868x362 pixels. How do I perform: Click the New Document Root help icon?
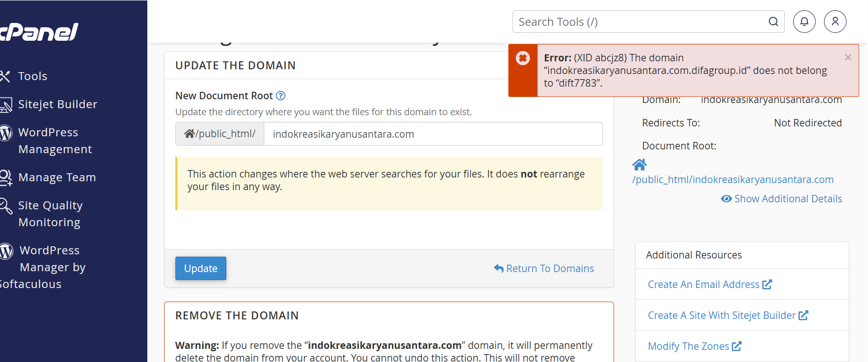[x=281, y=96]
